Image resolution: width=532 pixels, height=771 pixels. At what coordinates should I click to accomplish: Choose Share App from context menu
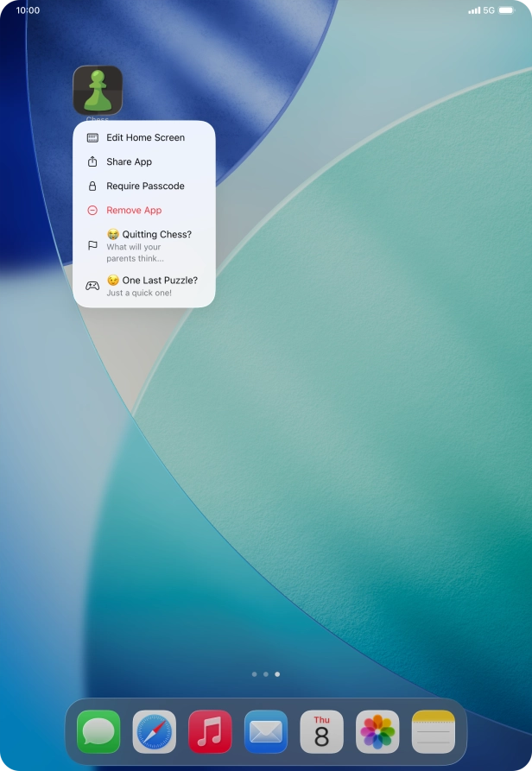[x=129, y=161]
